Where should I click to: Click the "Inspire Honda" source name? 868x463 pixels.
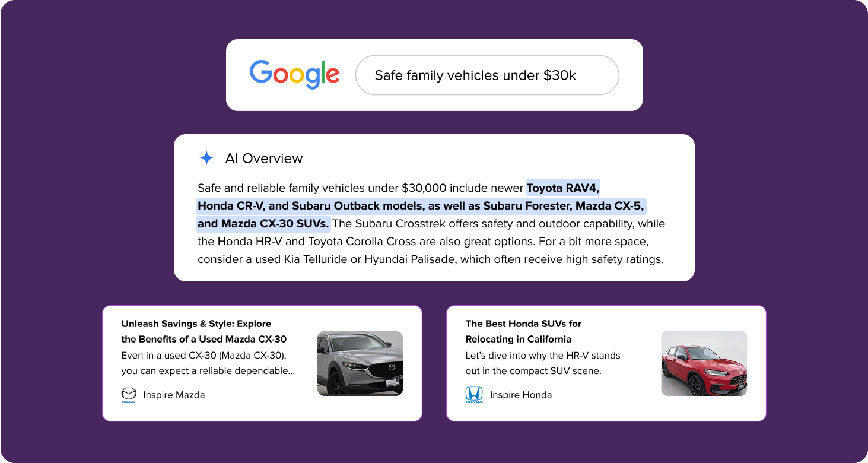point(521,395)
